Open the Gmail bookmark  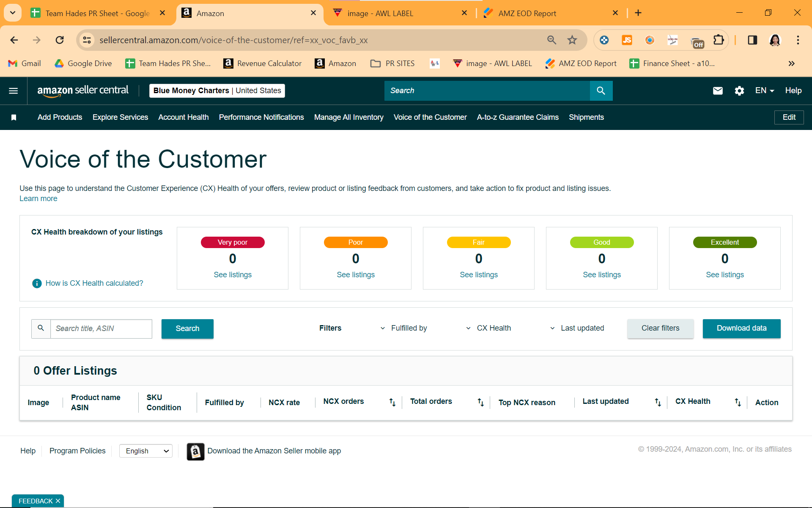pyautogui.click(x=25, y=63)
